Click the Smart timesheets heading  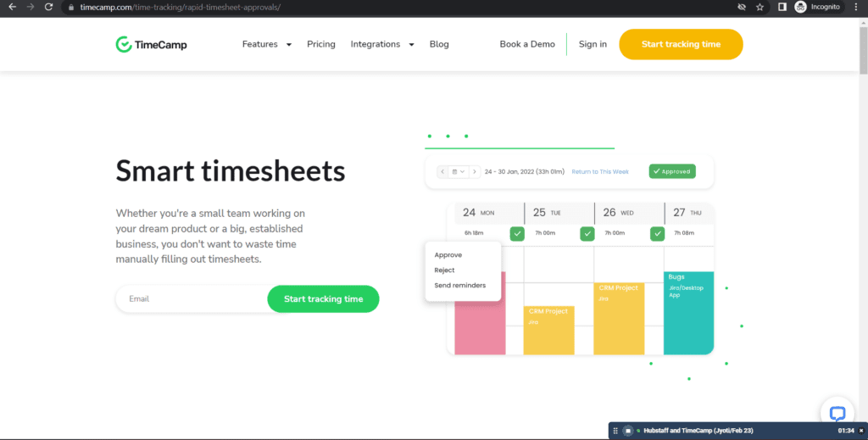click(231, 170)
